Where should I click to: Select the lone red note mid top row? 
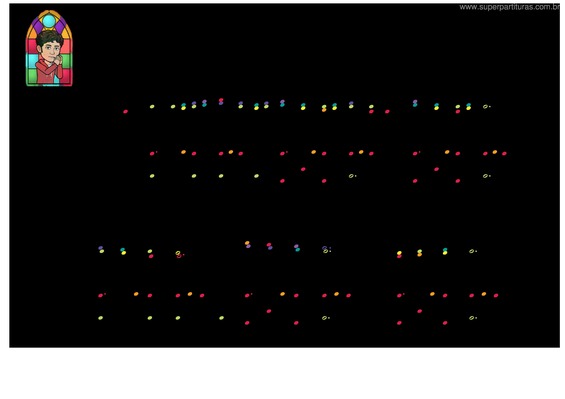pyautogui.click(x=387, y=112)
